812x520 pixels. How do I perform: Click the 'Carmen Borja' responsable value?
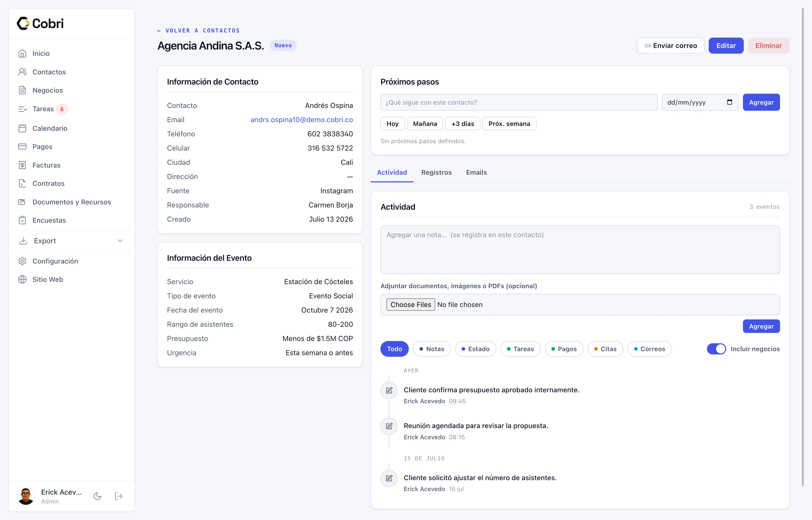pos(331,205)
